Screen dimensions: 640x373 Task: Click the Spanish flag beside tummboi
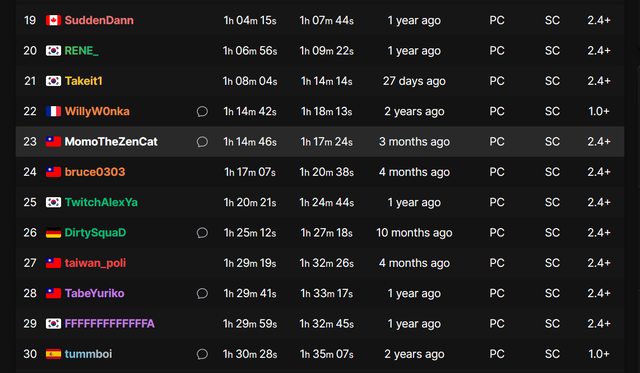point(53,354)
